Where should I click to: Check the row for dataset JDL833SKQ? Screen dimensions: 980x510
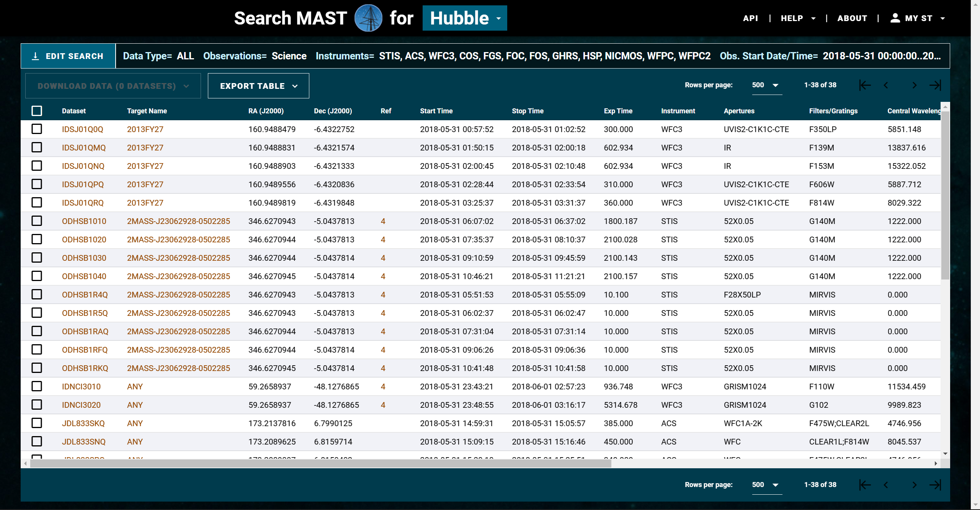click(x=37, y=423)
